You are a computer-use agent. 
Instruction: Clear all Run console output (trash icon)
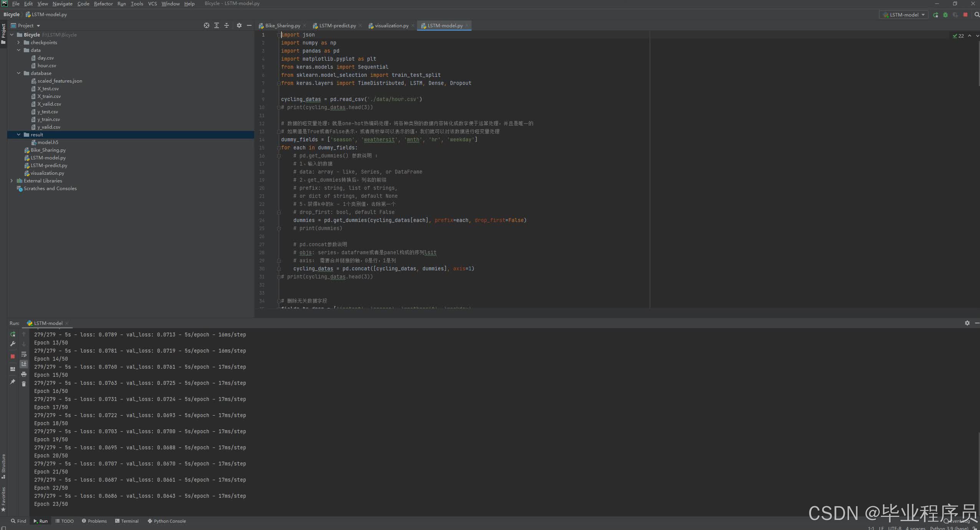pos(24,384)
